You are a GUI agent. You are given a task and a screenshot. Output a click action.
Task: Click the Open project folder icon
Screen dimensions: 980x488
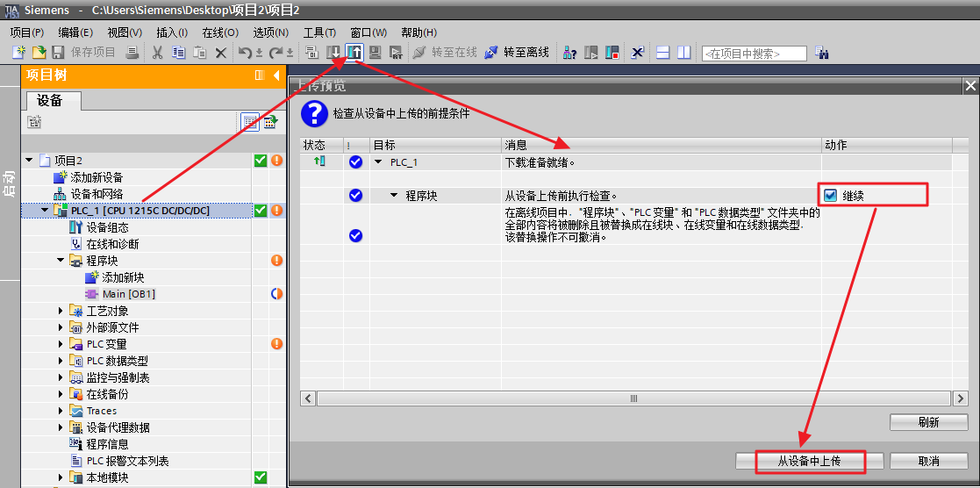(39, 53)
